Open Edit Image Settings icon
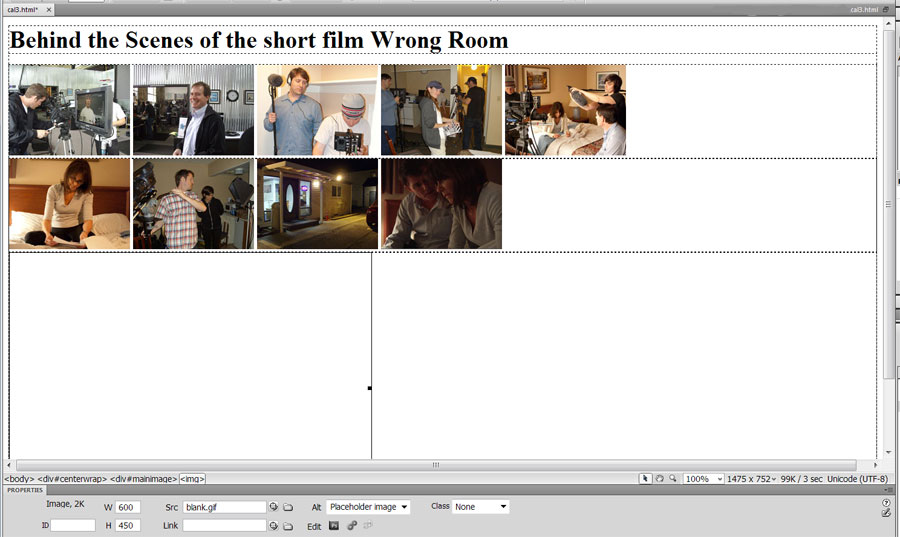The width and height of the screenshot is (900, 537). [x=352, y=526]
